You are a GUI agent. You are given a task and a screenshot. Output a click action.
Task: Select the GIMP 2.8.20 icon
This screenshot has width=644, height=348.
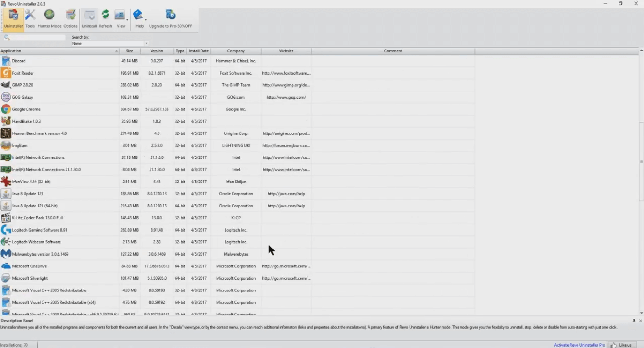(6, 85)
